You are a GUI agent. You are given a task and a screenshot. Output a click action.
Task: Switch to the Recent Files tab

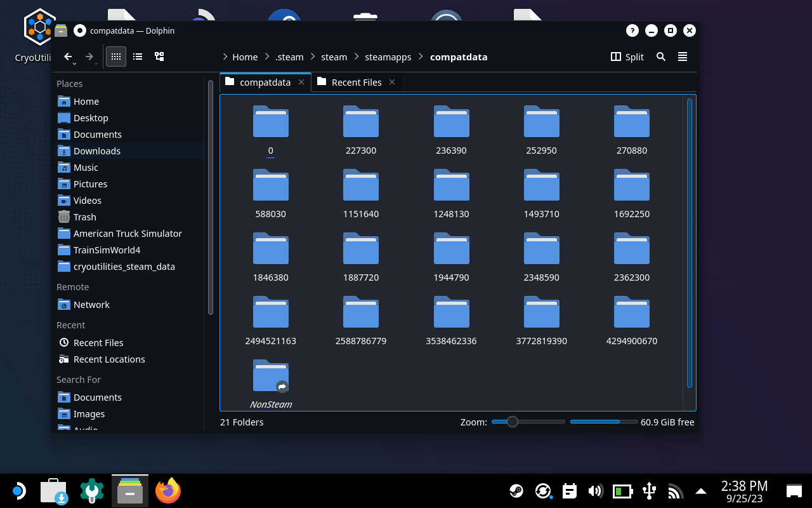[356, 82]
